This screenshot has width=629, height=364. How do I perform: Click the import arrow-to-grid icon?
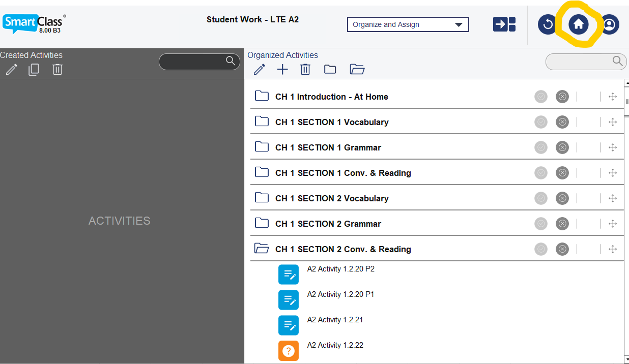click(504, 24)
